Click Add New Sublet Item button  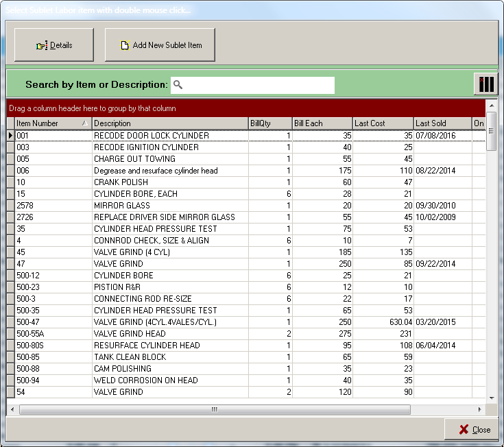pyautogui.click(x=160, y=45)
